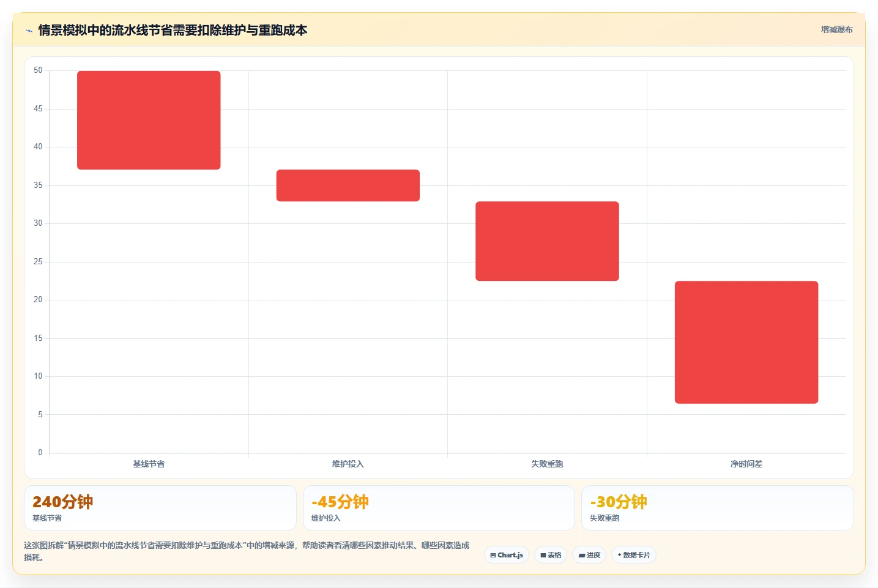
Task: Click the lightning icon beside the title
Action: (29, 31)
